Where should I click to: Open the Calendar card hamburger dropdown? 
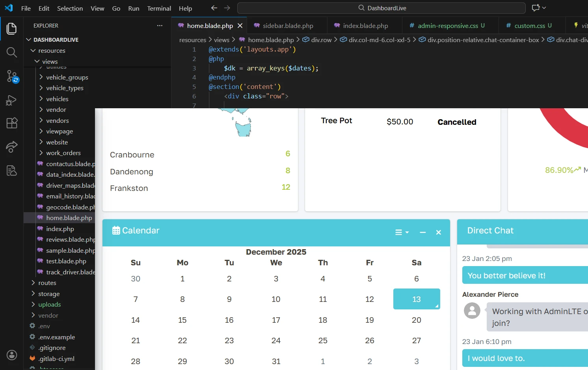[x=402, y=233]
